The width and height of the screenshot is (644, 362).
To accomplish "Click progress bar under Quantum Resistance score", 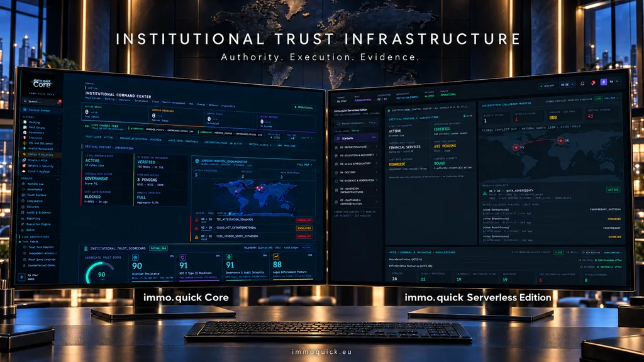I will (x=152, y=282).
